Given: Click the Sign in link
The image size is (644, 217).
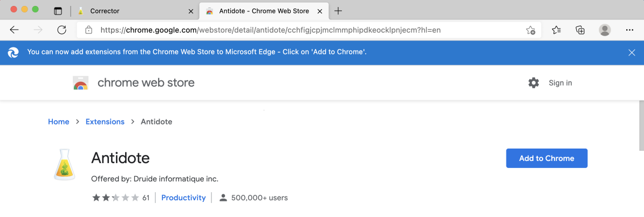Looking at the screenshot, I should 560,83.
